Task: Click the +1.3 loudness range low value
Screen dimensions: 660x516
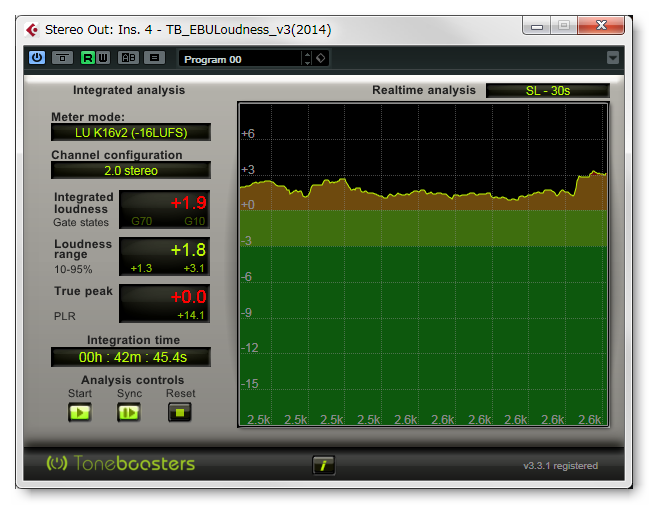Action: click(x=141, y=268)
